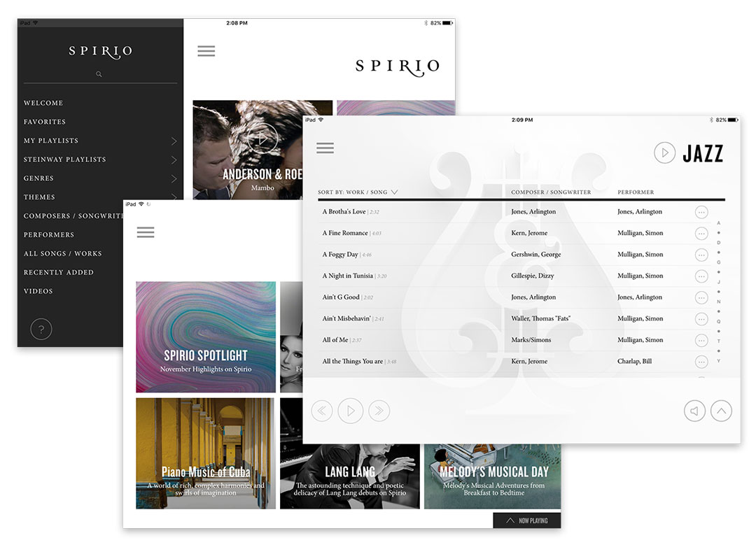Check the Wi-Fi icon in the Jazz window status bar
756x545 pixels.
click(321, 120)
